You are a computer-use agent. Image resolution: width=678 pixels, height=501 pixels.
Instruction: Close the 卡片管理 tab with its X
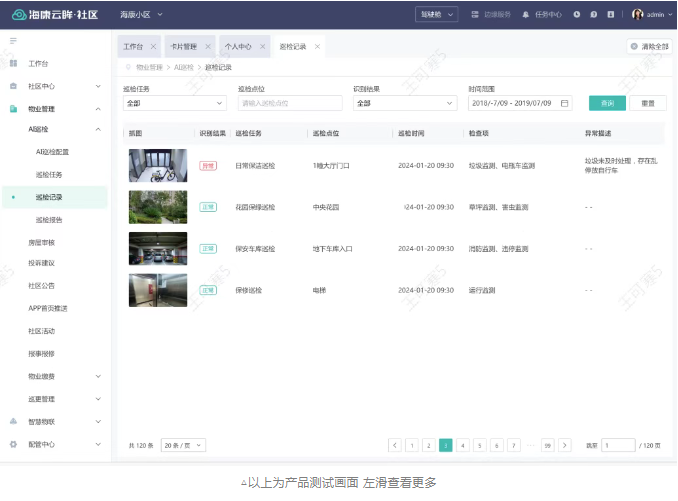[207, 47]
